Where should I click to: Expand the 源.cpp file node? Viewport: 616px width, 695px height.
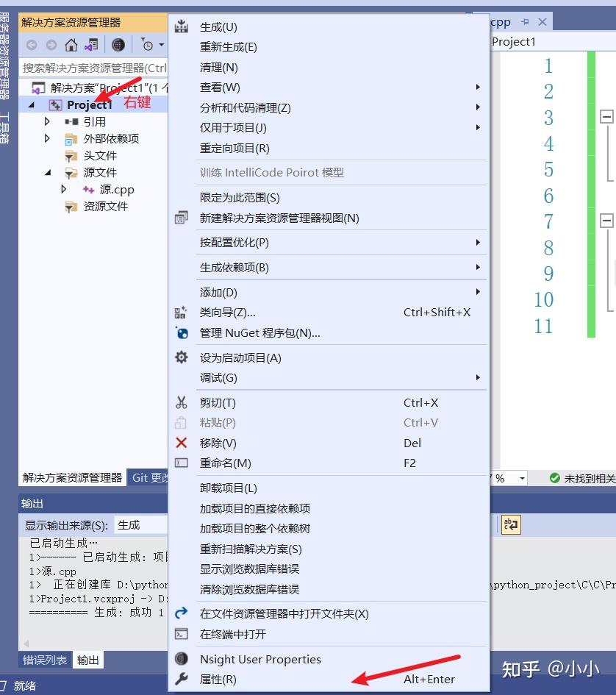pos(63,189)
